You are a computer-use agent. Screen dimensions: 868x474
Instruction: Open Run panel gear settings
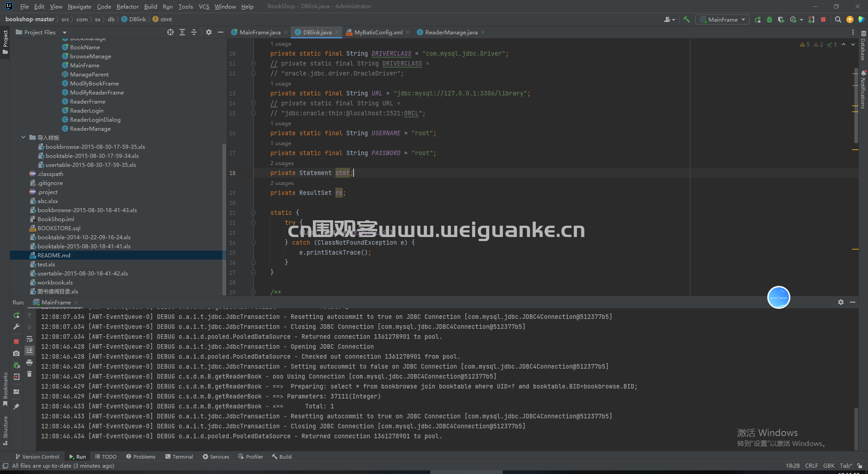[841, 302]
